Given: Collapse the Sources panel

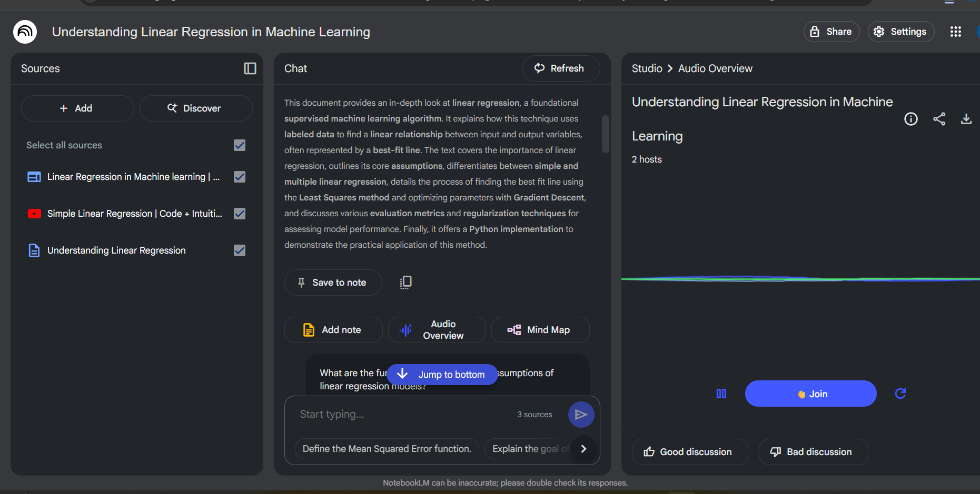Looking at the screenshot, I should [250, 68].
